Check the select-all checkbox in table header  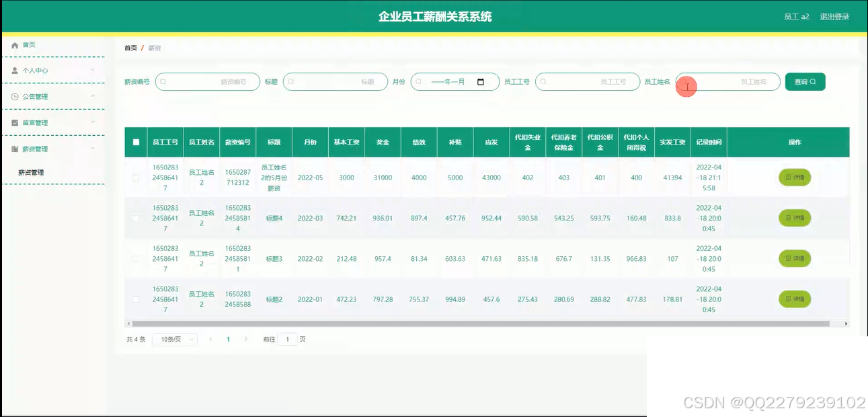click(136, 141)
